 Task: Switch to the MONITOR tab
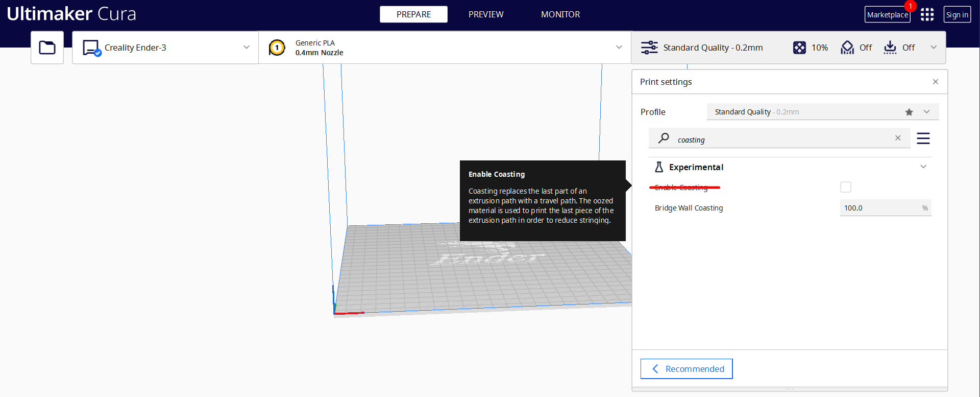point(560,14)
